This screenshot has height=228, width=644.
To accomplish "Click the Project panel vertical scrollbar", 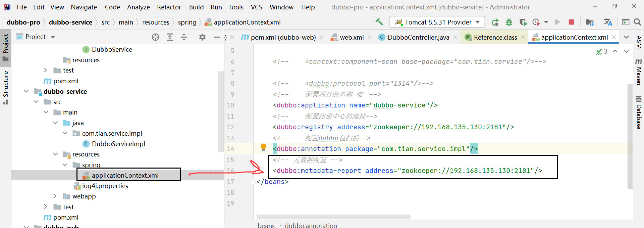I will coord(221,111).
